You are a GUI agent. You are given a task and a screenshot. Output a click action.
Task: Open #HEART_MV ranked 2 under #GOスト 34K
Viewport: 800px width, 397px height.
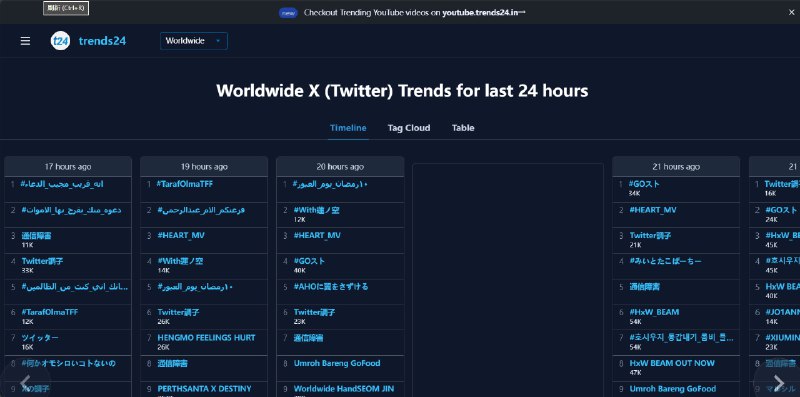653,210
